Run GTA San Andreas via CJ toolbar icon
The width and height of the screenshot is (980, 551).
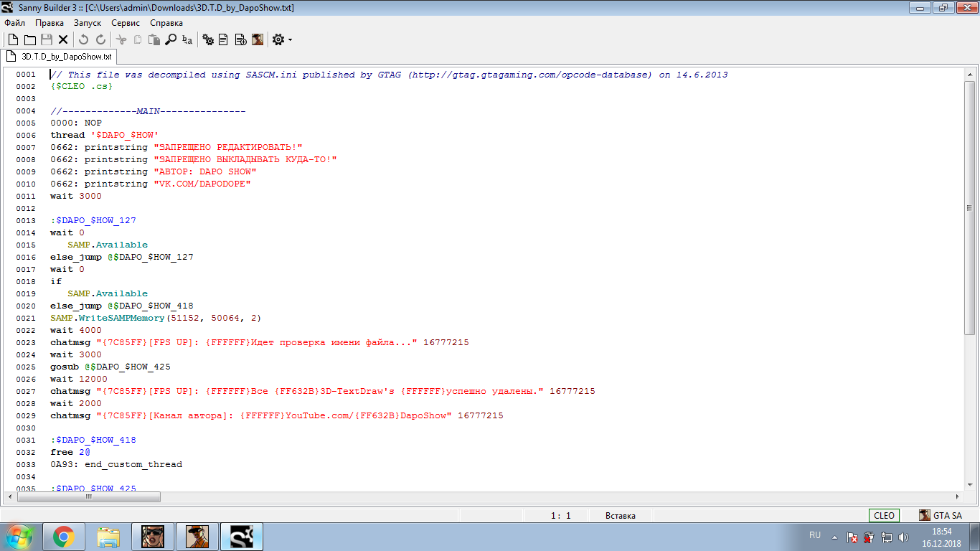point(257,39)
